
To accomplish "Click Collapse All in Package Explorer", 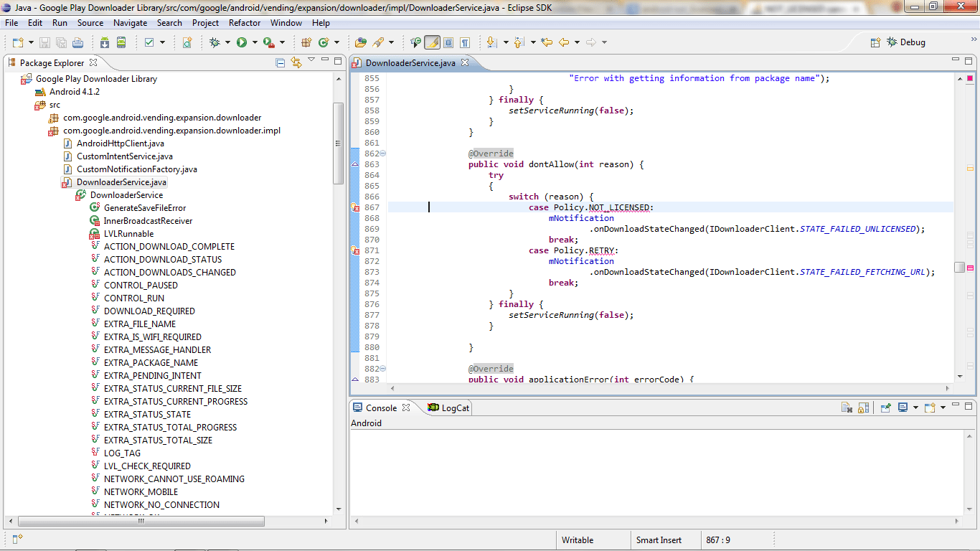I will click(281, 63).
